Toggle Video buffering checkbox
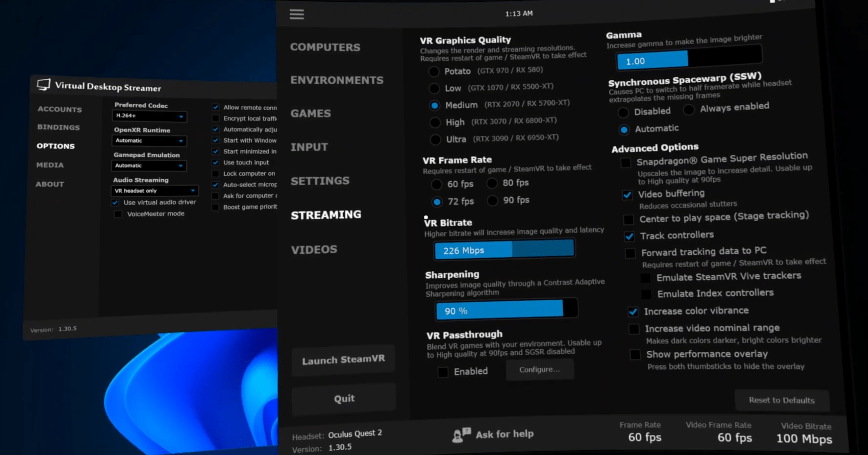 (x=627, y=195)
